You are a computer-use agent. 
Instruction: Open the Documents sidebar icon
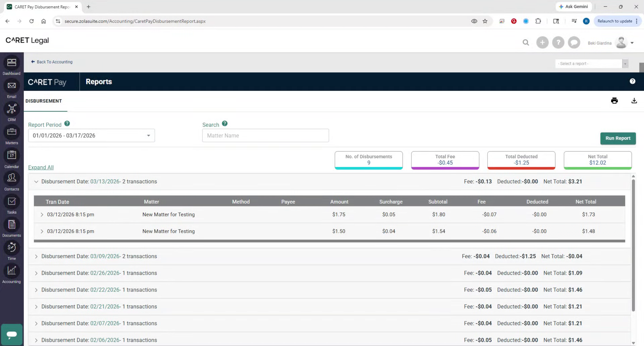[12, 224]
